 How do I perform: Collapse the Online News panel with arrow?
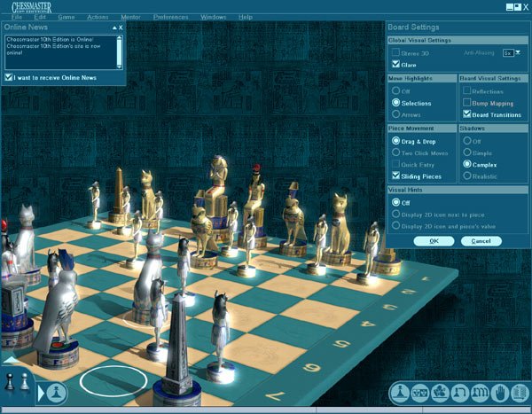(113, 27)
